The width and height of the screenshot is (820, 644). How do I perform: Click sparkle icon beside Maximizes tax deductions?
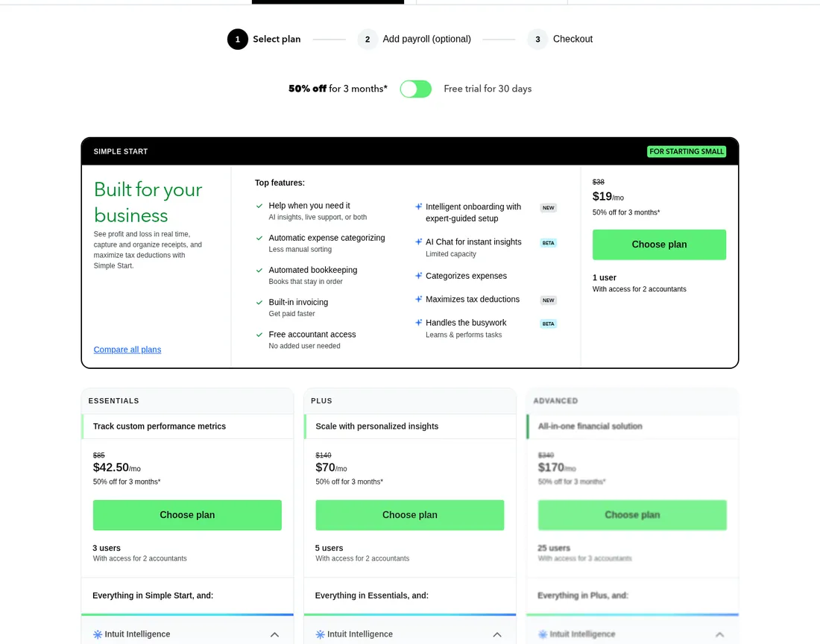pyautogui.click(x=418, y=299)
